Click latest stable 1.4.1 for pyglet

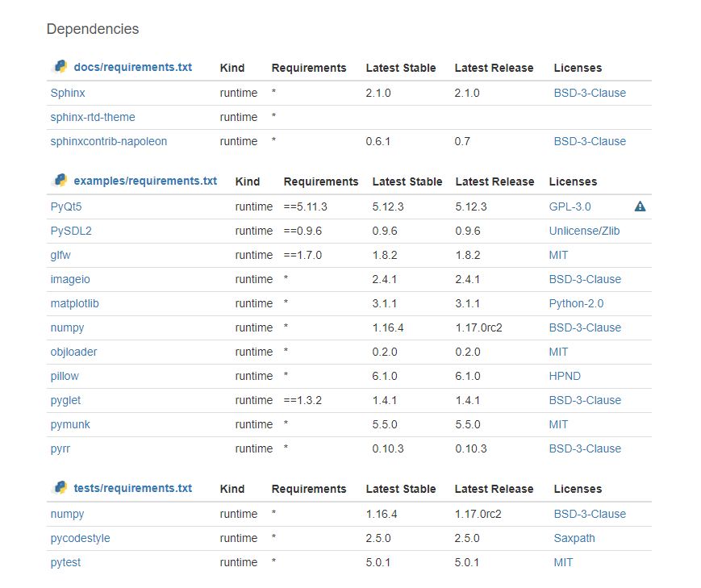[x=385, y=400]
